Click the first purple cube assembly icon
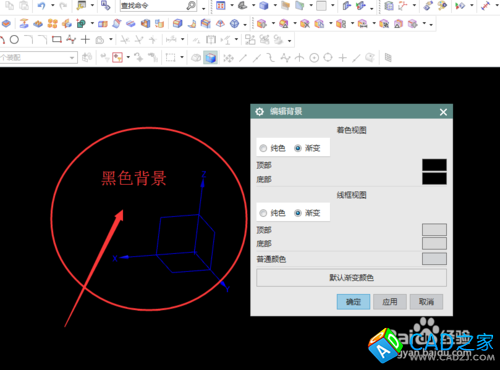Viewport: 500px width, 370px height. point(262,23)
